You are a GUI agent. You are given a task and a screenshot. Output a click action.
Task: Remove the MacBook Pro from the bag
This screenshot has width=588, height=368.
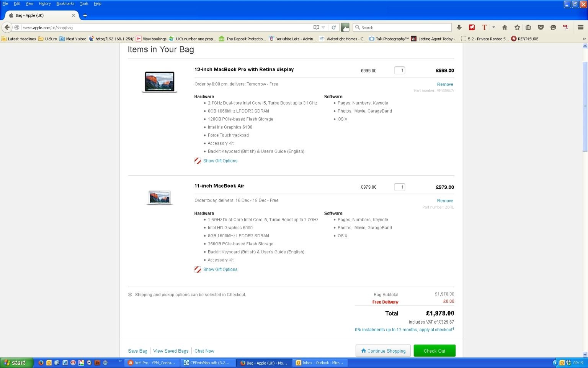(x=445, y=84)
